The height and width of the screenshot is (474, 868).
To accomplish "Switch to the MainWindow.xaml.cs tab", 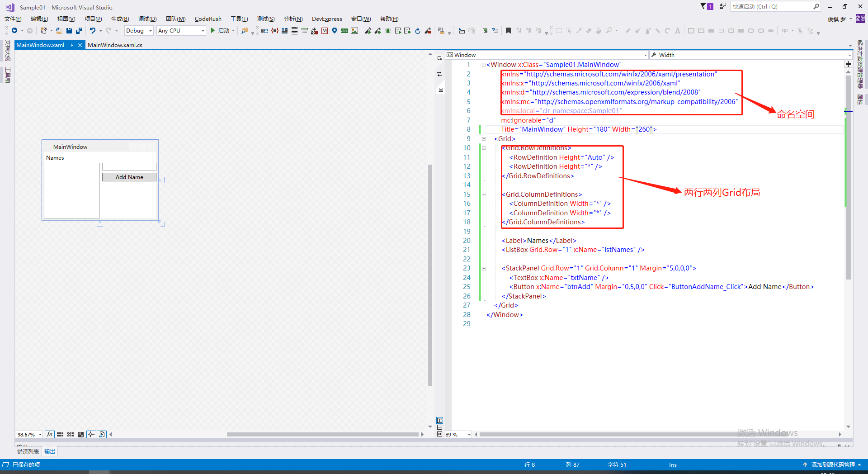I will coord(115,45).
